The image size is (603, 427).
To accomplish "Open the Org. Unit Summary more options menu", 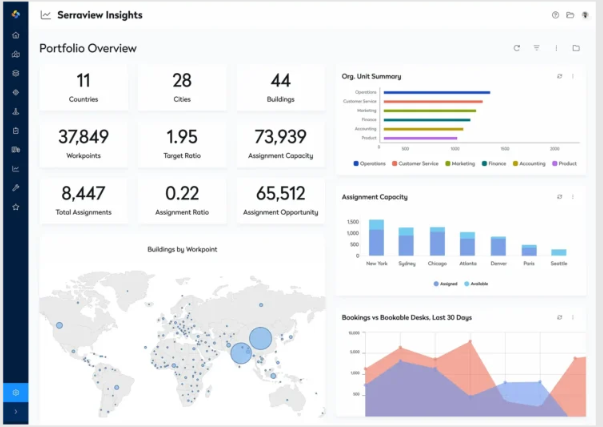I will tap(573, 77).
